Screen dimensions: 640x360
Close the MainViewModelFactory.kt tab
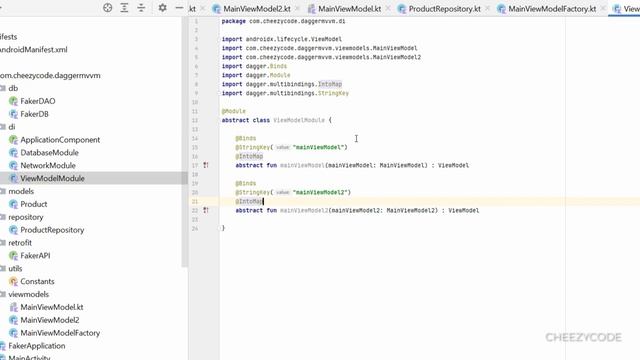(603, 9)
